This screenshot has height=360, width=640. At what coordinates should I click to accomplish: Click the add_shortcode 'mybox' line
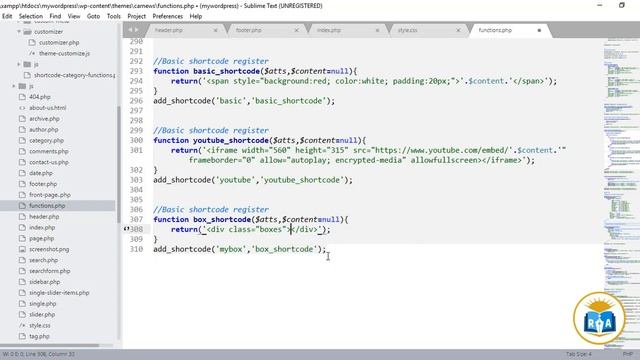[240, 249]
